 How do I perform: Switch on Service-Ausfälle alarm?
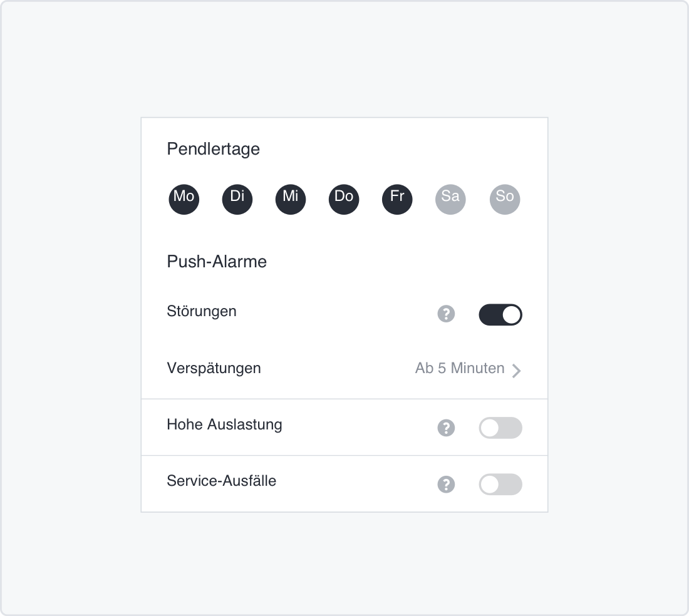point(500,485)
